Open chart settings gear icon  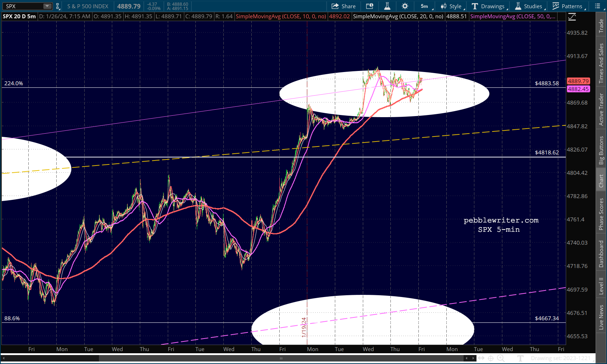(x=405, y=6)
